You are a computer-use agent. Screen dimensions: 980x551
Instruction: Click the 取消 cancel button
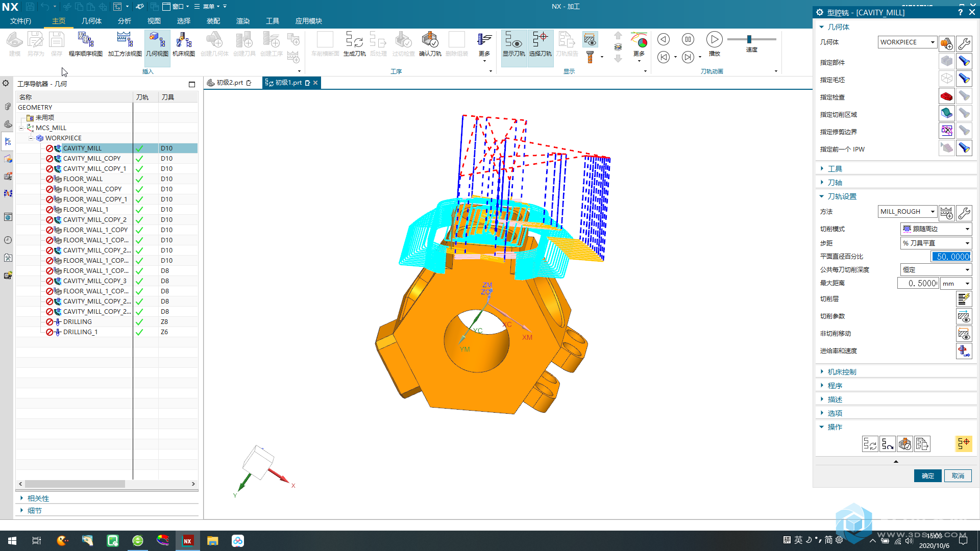[x=958, y=475]
